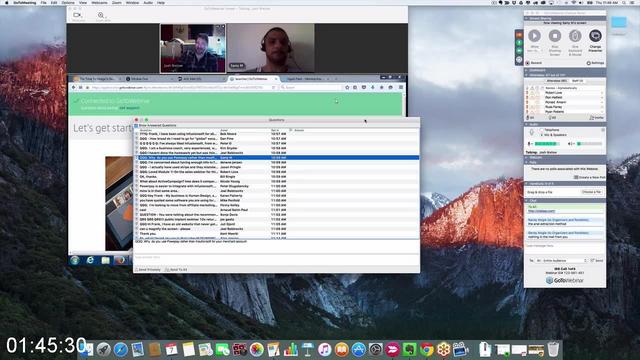Viewport: 640px width, 360px height.
Task: Switch to the Attendees tab
Action: [556, 81]
